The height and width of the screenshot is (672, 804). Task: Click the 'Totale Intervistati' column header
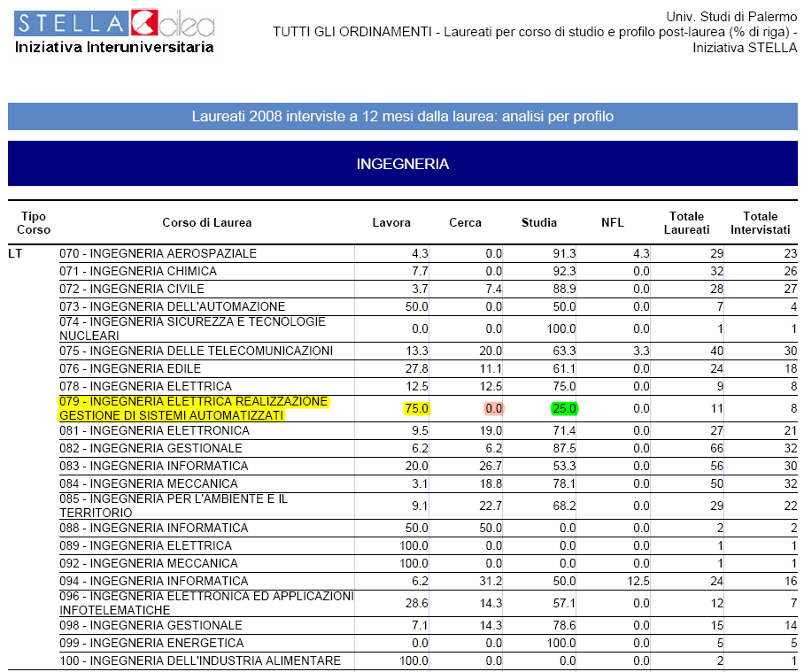(x=760, y=223)
